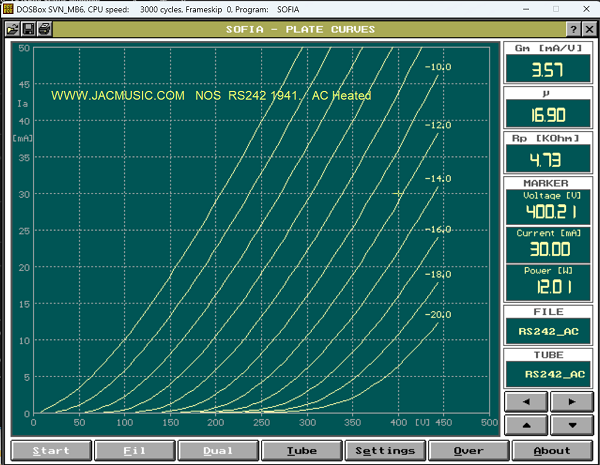The image size is (600, 465).
Task: Move marker left with left arrow
Action: point(525,402)
